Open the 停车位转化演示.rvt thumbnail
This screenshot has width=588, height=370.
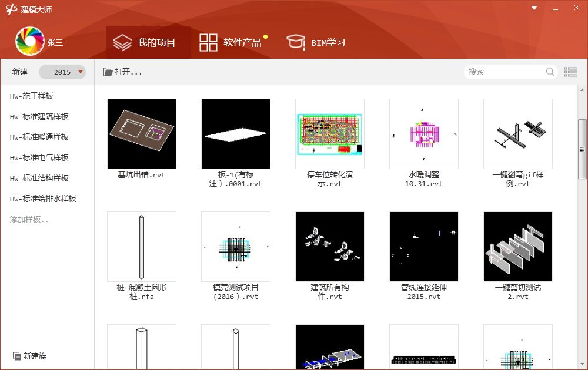point(330,134)
